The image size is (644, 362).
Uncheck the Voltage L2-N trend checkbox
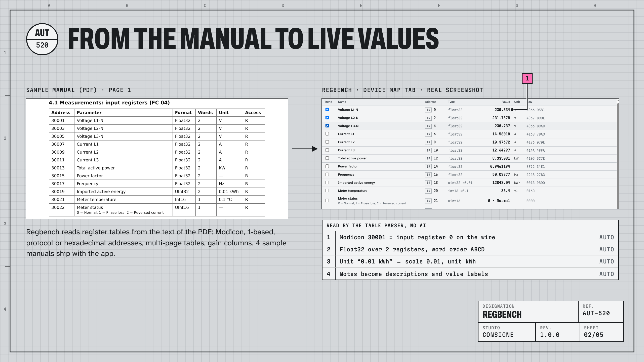(x=327, y=118)
